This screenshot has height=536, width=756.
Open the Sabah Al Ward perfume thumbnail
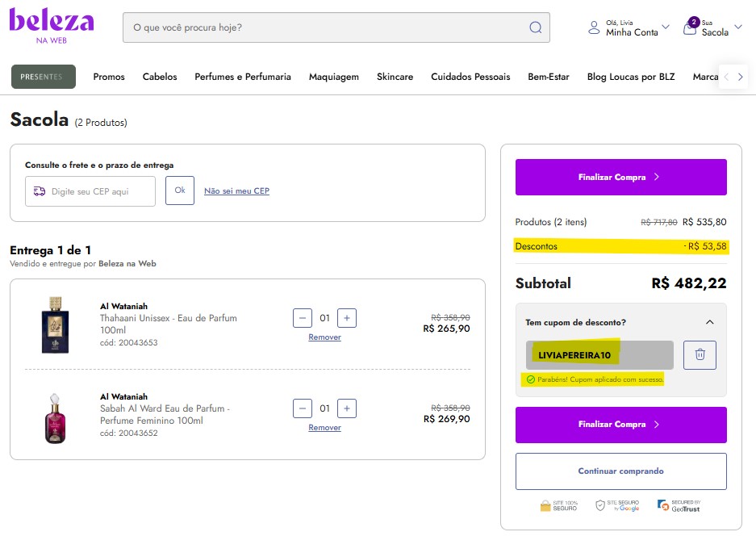coord(55,418)
